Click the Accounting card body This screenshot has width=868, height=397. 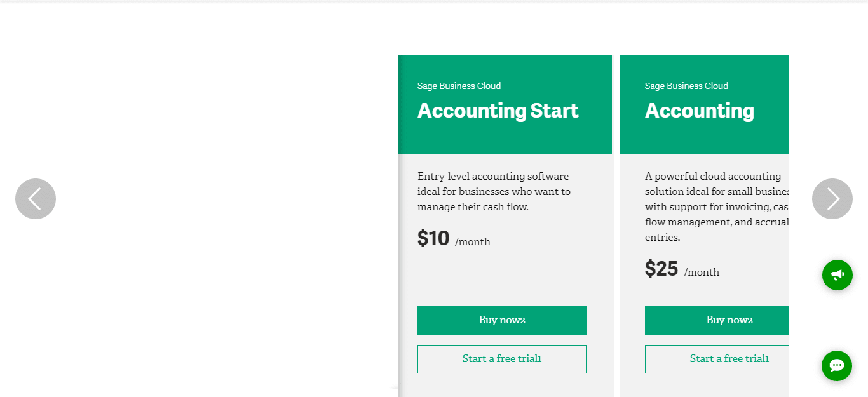pos(704,275)
